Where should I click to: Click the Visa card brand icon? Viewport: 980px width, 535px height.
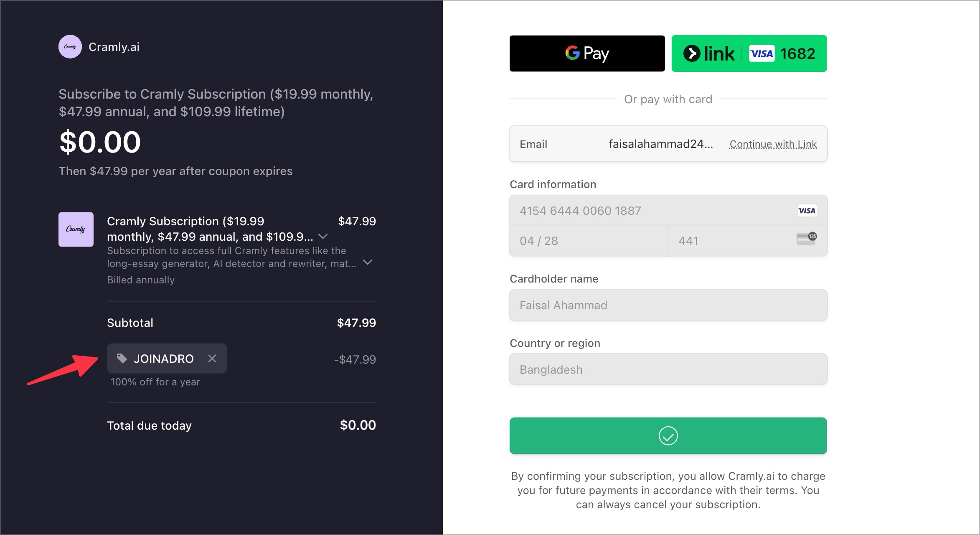[x=807, y=211]
